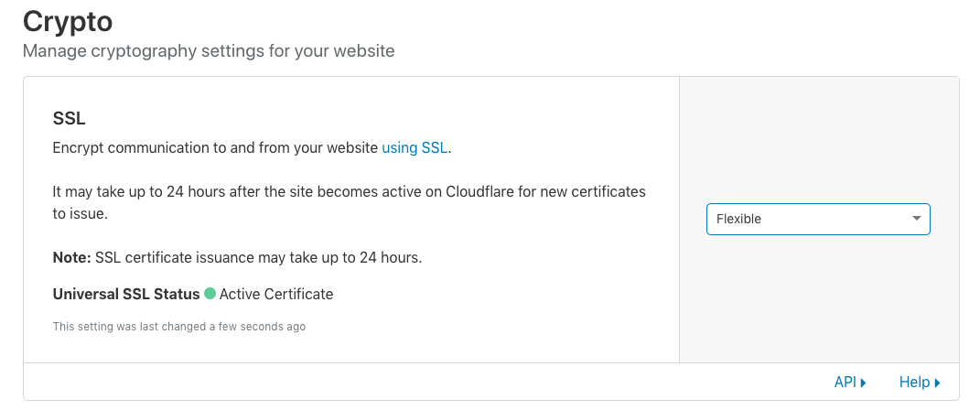The image size is (980, 410).
Task: Click the green Active Certificate status dot
Action: (x=210, y=293)
